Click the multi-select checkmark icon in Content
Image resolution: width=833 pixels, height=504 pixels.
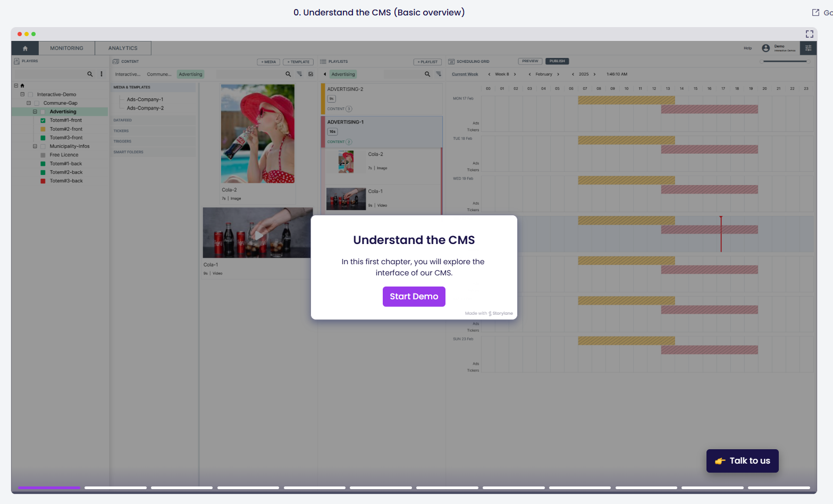311,74
